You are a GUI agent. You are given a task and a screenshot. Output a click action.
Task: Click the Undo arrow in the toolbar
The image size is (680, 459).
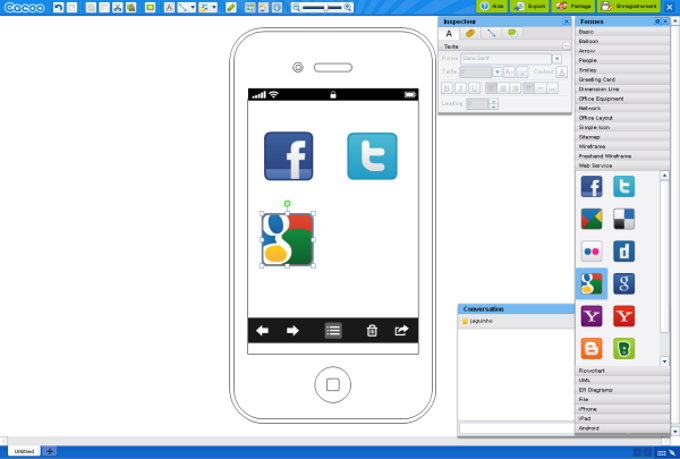58,7
